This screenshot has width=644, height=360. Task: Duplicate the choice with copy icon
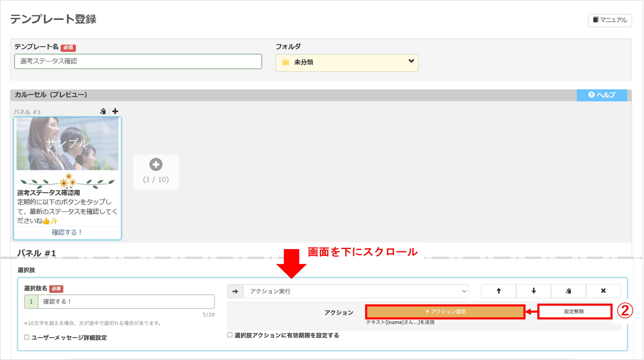click(x=568, y=291)
